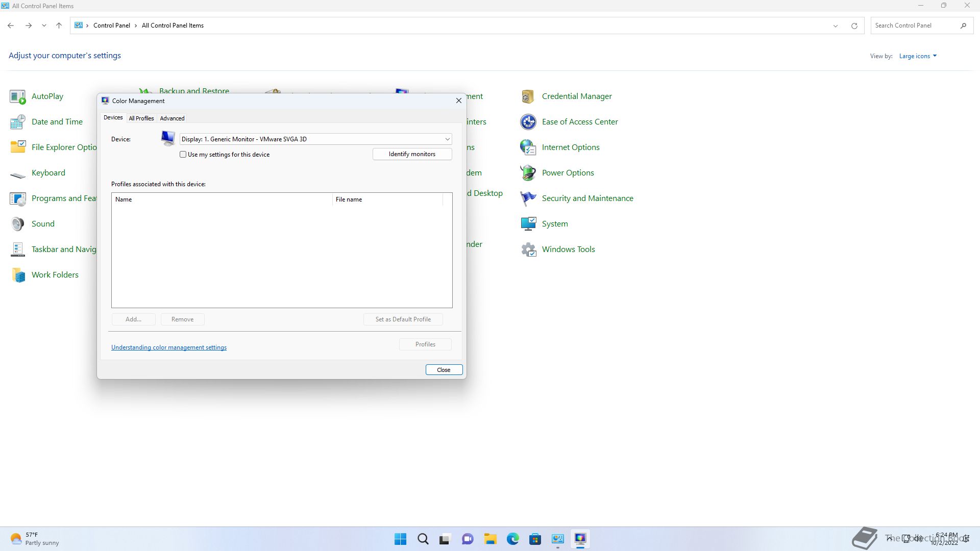Expand the address bar history dropdown

click(836, 26)
